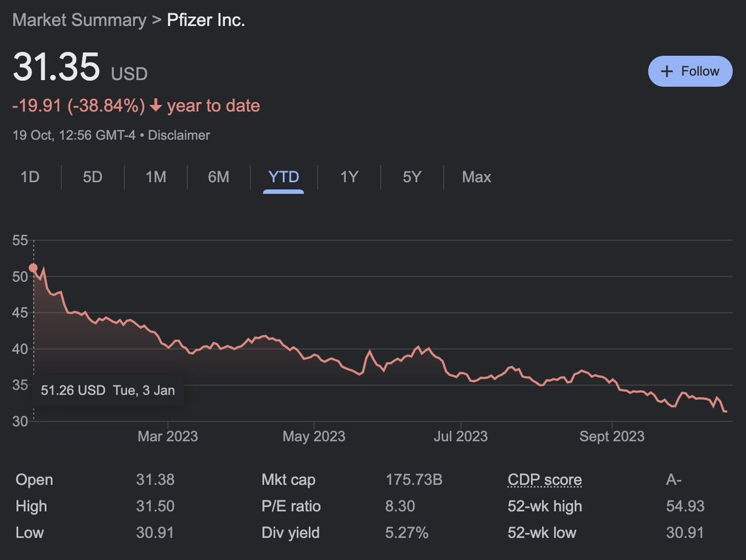
Task: Click the plus icon on Follow button
Action: pos(666,71)
